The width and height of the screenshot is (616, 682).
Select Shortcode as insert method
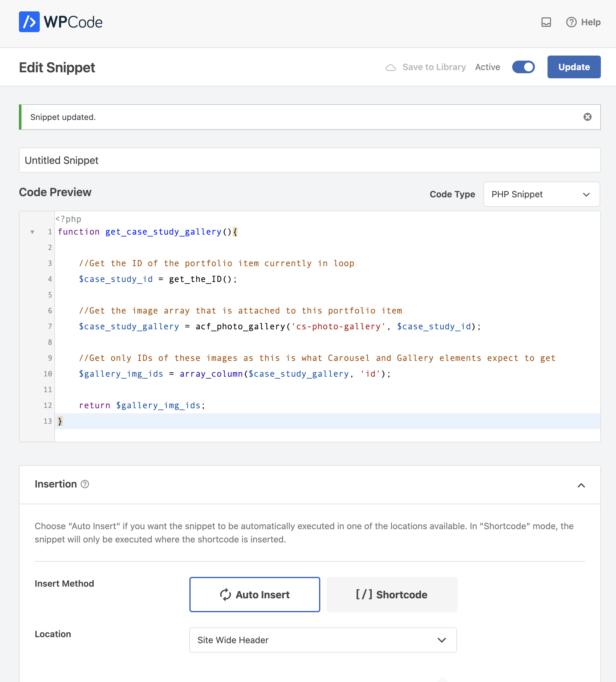pos(392,594)
